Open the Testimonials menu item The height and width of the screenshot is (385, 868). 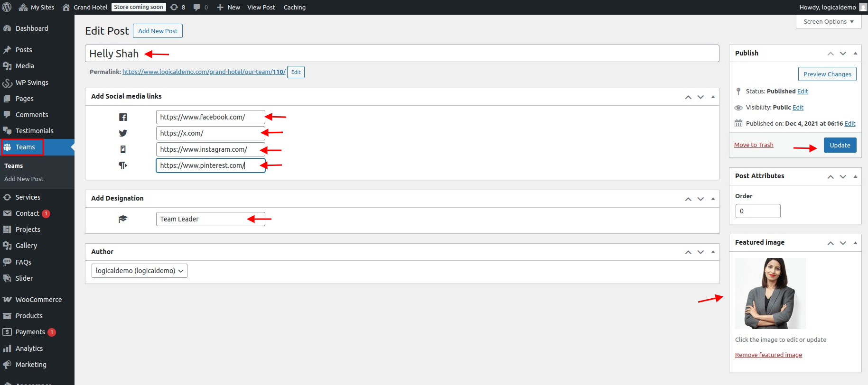click(x=34, y=131)
